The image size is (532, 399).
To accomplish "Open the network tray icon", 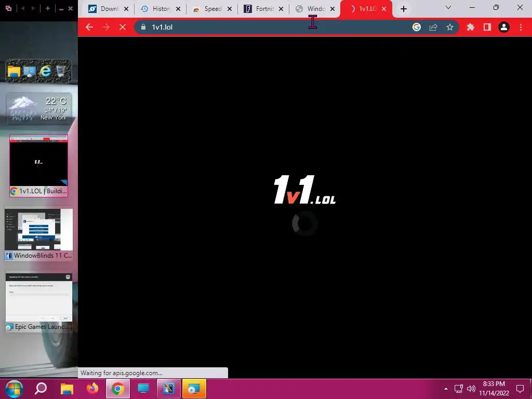I will 458,389.
